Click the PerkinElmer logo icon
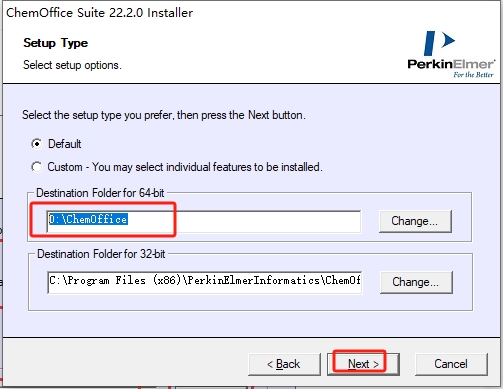The image size is (503, 389). pyautogui.click(x=439, y=43)
